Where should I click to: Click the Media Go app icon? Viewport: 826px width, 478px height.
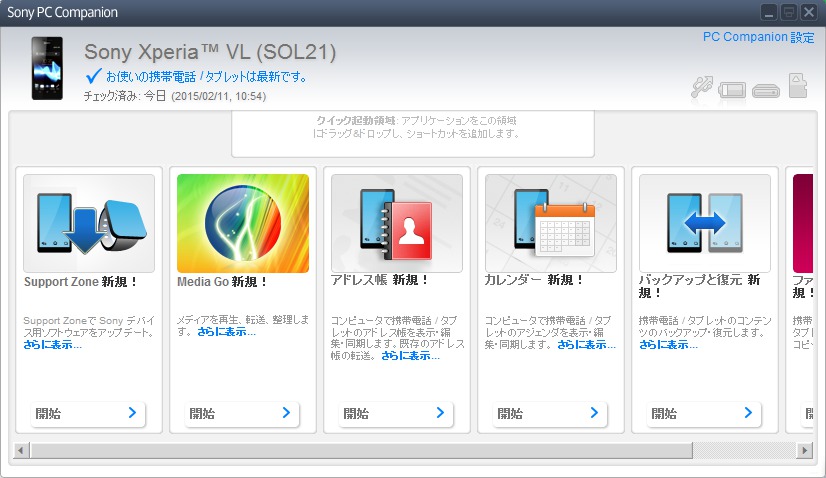243,223
